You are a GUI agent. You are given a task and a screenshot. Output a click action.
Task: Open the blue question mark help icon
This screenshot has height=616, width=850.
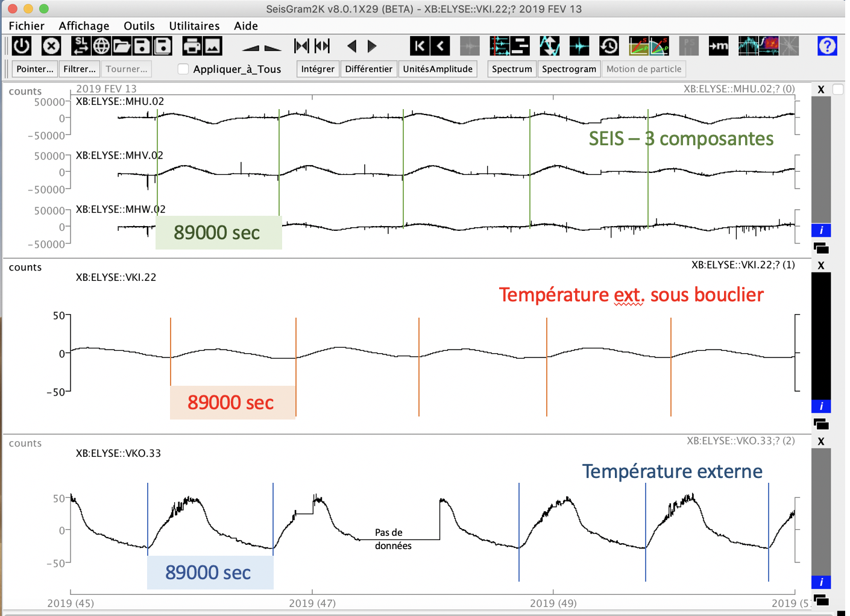[x=827, y=46]
